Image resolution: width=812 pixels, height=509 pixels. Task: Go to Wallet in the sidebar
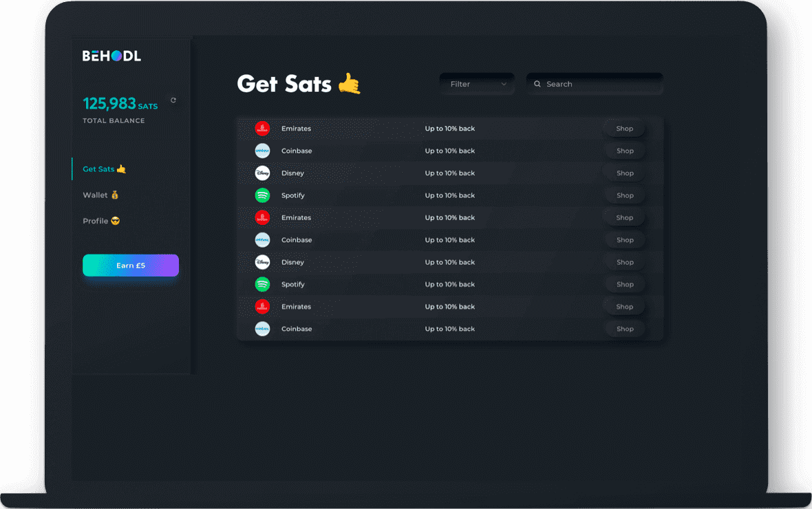(x=100, y=195)
